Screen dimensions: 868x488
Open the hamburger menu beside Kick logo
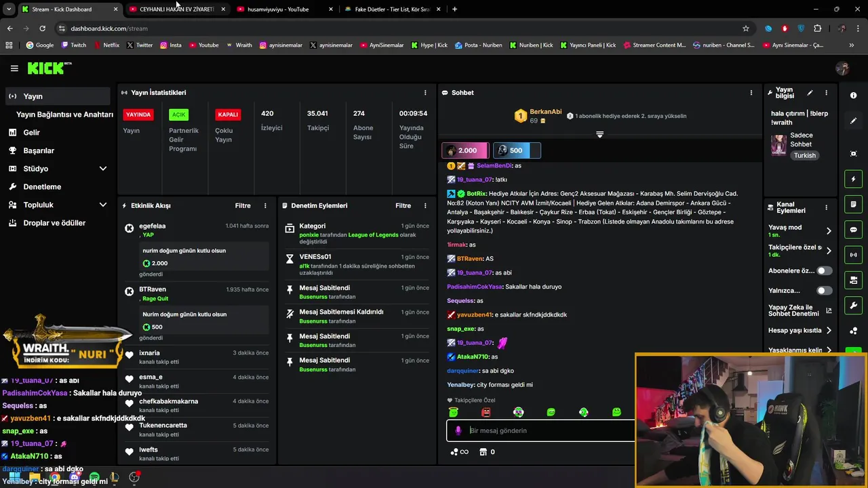(x=14, y=68)
